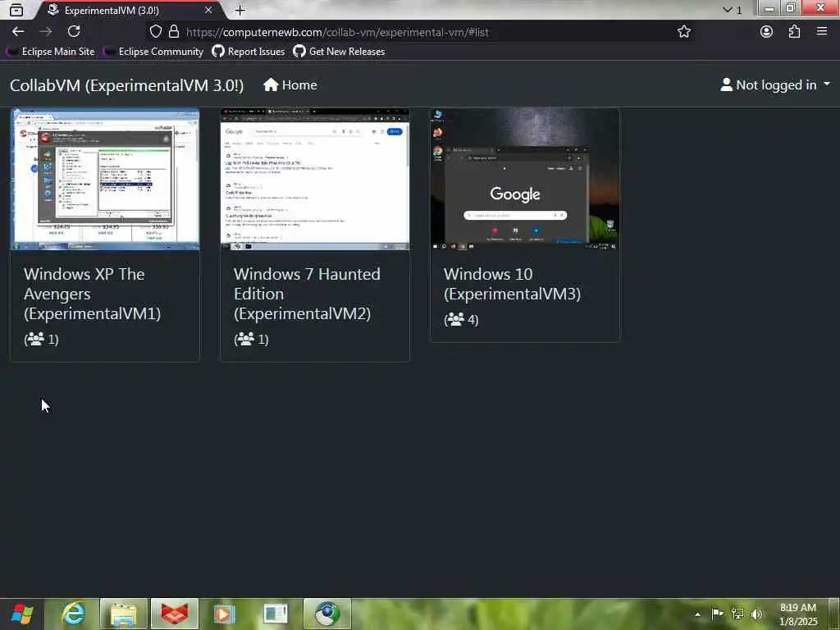Open the Action Center flag icon

pos(717,614)
